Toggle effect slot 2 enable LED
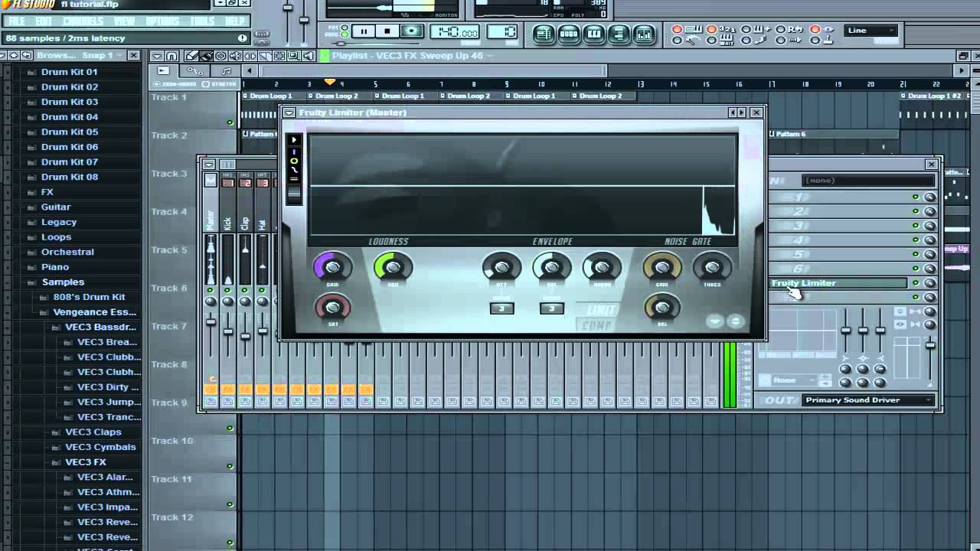The width and height of the screenshot is (980, 551). point(916,212)
